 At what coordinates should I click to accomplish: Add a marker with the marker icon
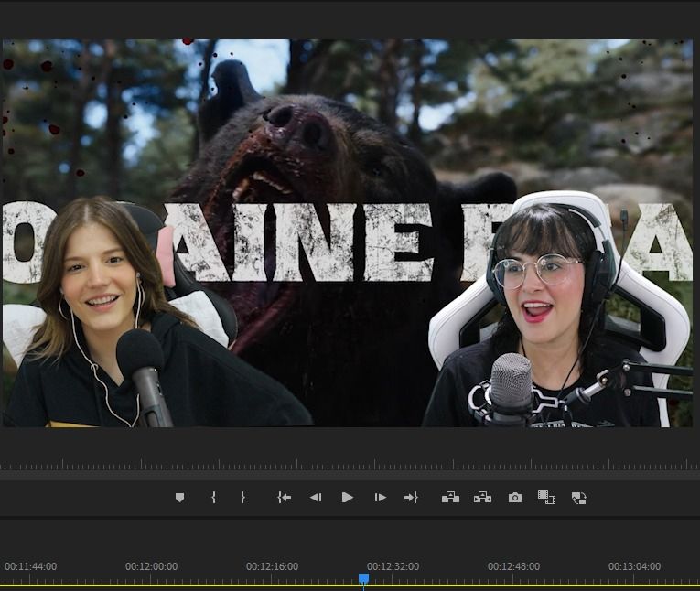179,498
